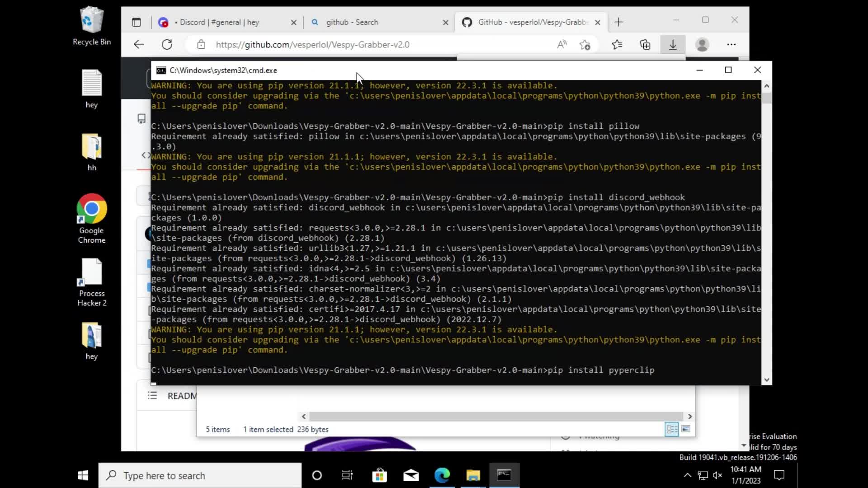The image size is (868, 488).
Task: Toggle favorite star for current page
Action: (585, 44)
